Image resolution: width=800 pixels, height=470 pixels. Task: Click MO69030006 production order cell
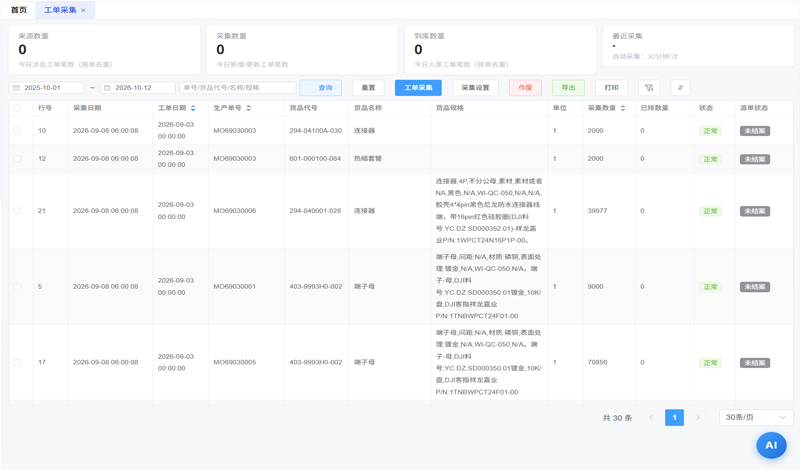pyautogui.click(x=235, y=211)
